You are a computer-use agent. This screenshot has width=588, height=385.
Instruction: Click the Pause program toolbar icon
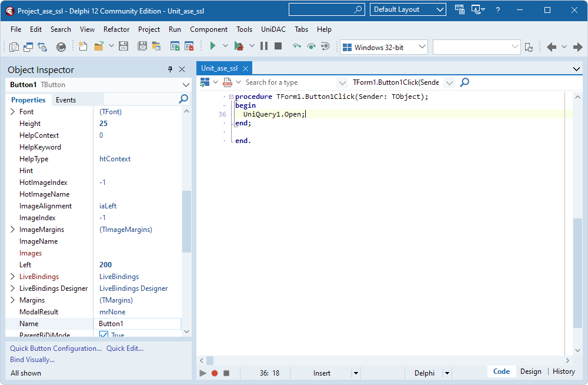click(x=264, y=47)
